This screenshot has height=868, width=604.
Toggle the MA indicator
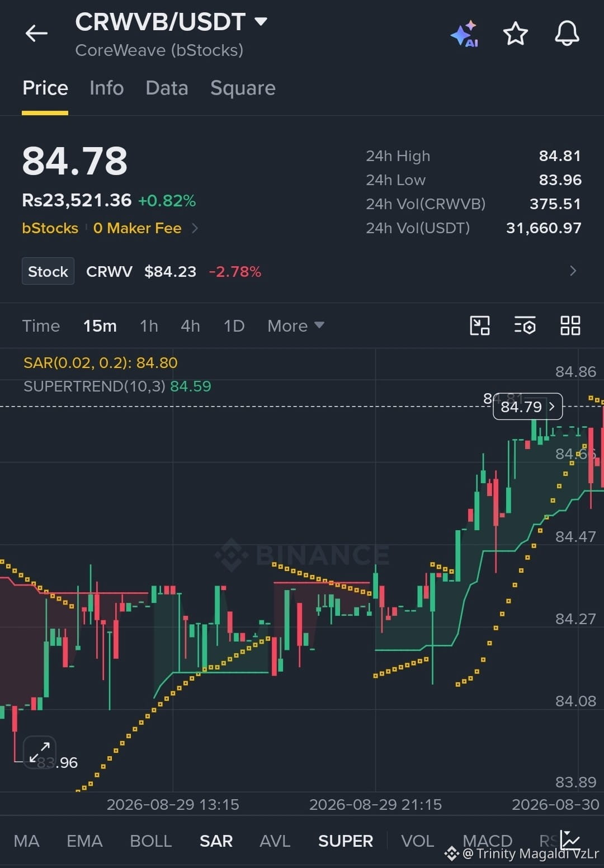click(x=26, y=841)
